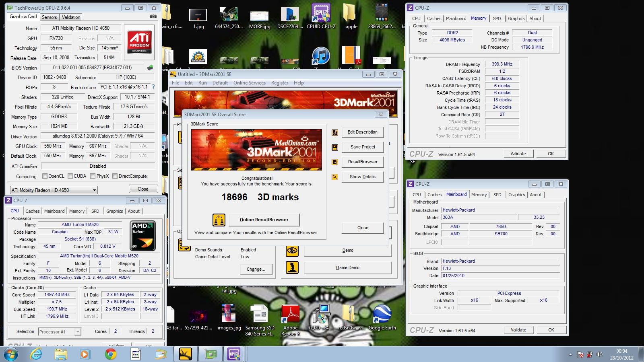
Task: Enable the PhysX checkbox
Action: pos(93,176)
